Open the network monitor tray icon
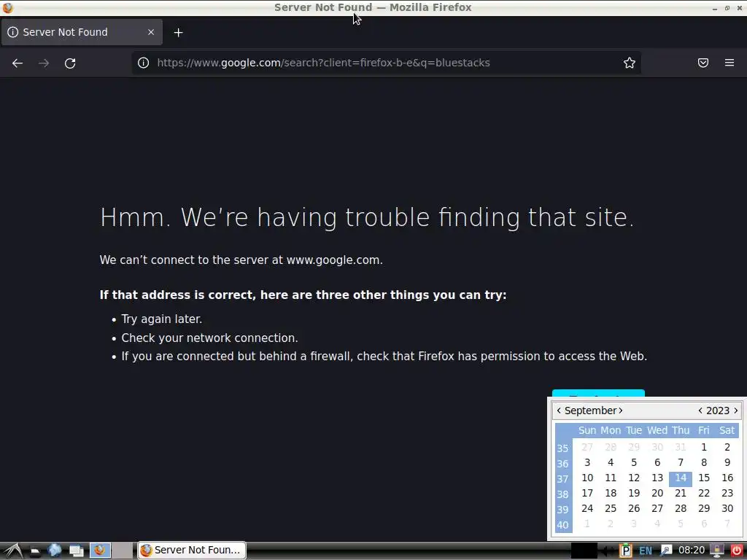Image resolution: width=747 pixels, height=560 pixels. [x=717, y=551]
